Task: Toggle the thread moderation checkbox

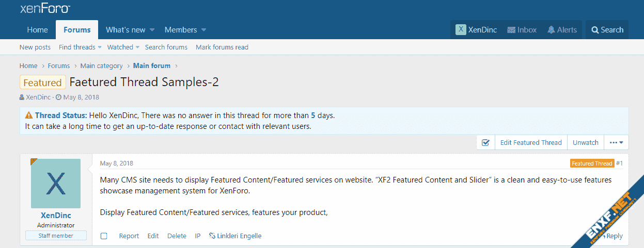Action: [485, 143]
